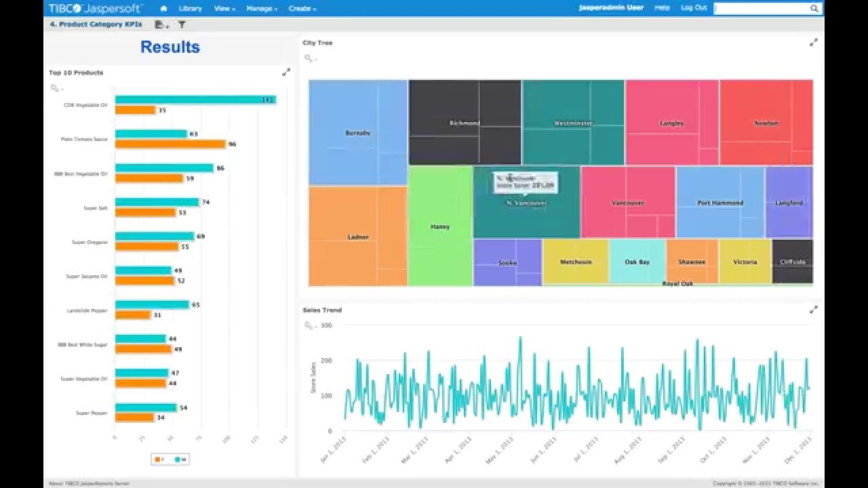The image size is (868, 488).
Task: Click the Royal Oak treemap label
Action: (677, 283)
